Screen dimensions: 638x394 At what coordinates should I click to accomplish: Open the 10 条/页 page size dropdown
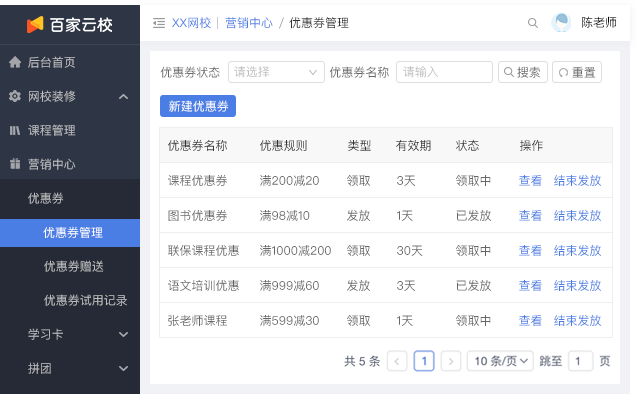(500, 361)
